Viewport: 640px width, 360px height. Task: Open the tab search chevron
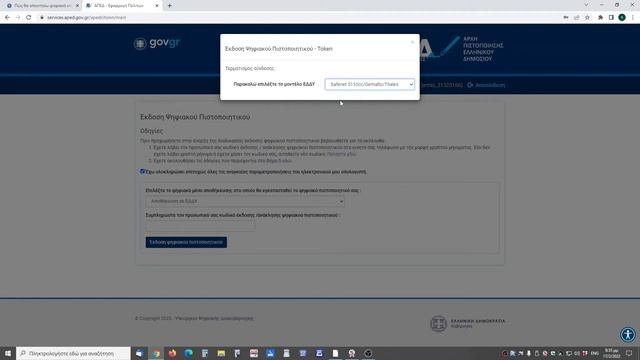[587, 5]
